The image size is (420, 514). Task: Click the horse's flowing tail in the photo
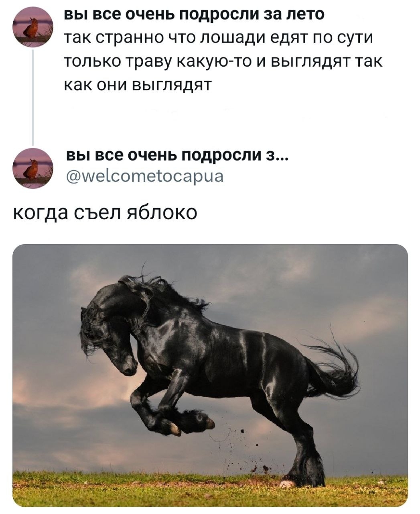[333, 365]
